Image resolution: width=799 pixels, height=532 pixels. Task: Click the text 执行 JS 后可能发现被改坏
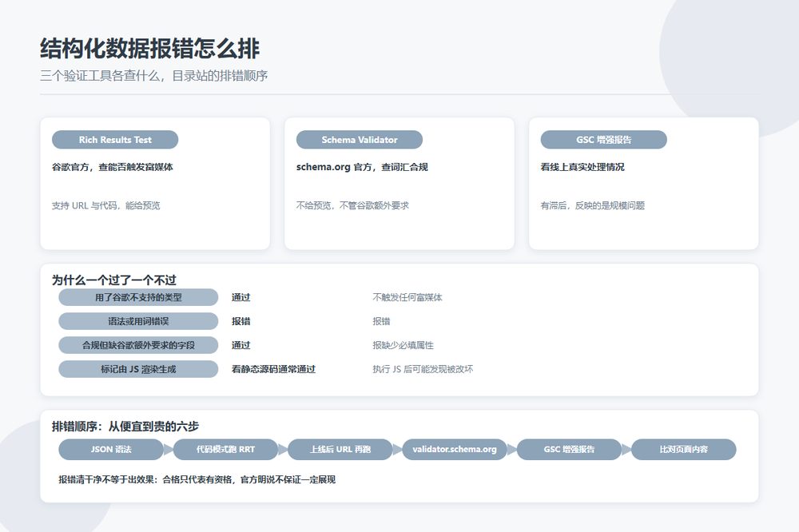pos(423,369)
